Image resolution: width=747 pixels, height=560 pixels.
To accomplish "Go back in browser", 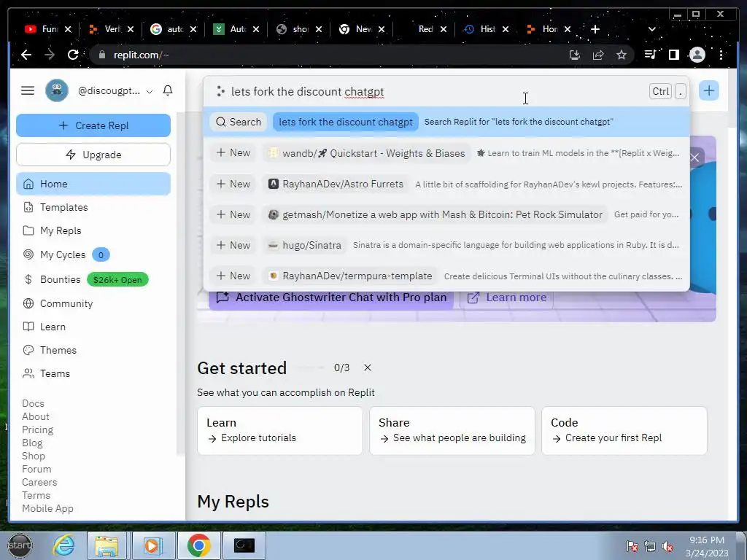I will point(26,55).
